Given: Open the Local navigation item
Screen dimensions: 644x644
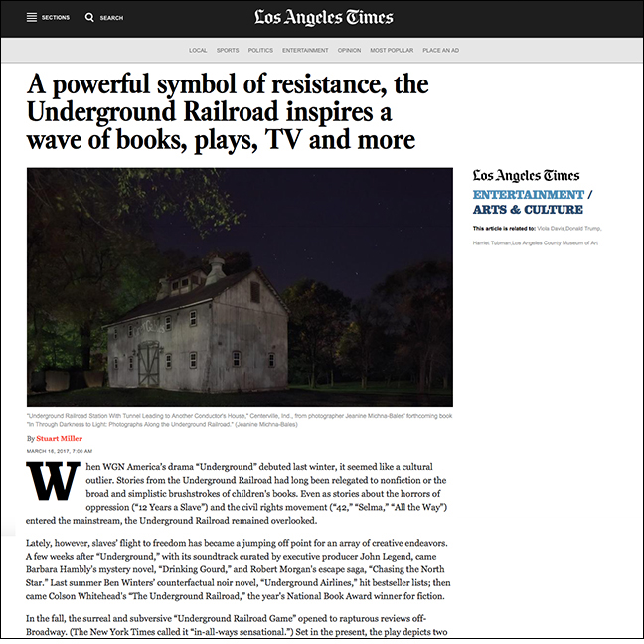Looking at the screenshot, I should 198,50.
